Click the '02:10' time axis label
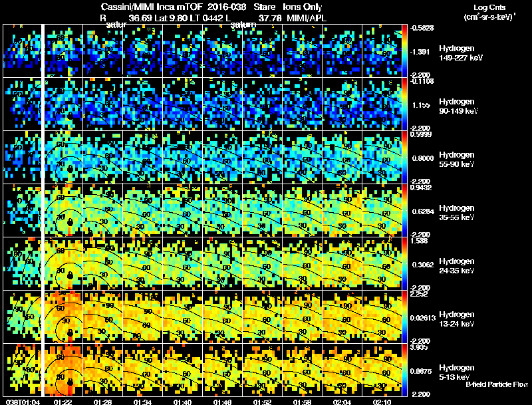The image size is (532, 405). pyautogui.click(x=382, y=402)
